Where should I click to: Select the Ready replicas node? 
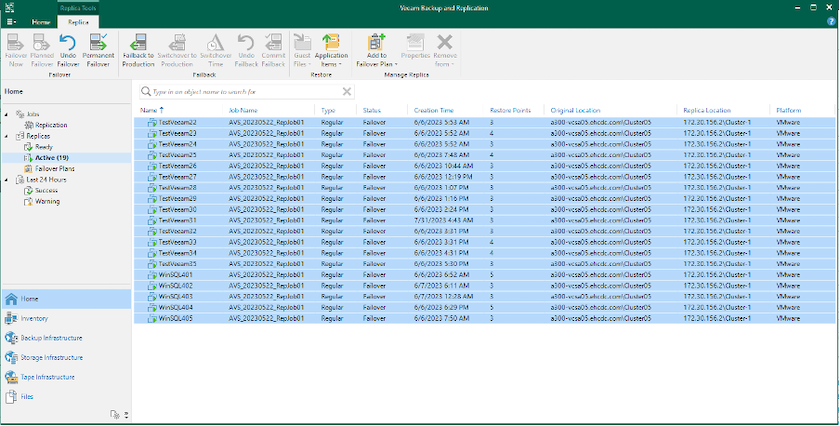pyautogui.click(x=45, y=146)
